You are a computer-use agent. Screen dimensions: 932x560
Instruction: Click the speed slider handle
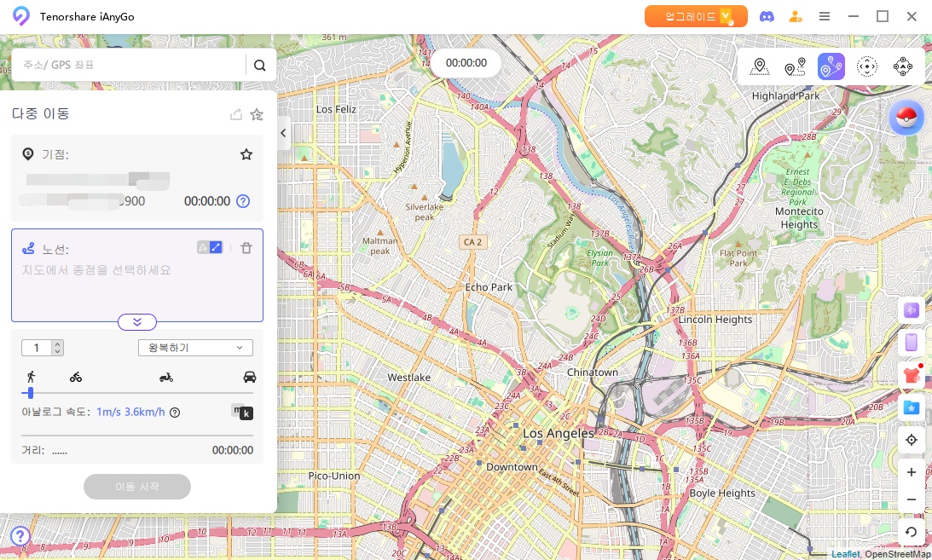click(x=31, y=393)
